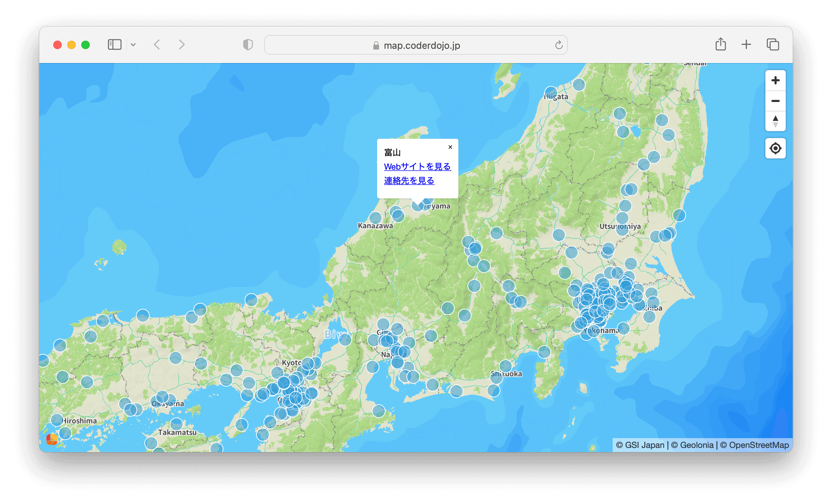Open the sidebar dropdown chevron

(x=133, y=45)
